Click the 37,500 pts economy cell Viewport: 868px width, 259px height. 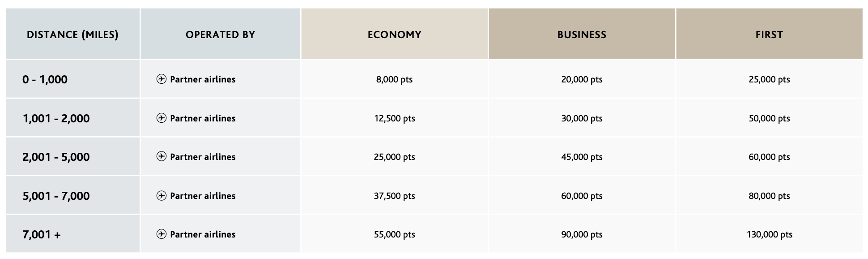(394, 196)
